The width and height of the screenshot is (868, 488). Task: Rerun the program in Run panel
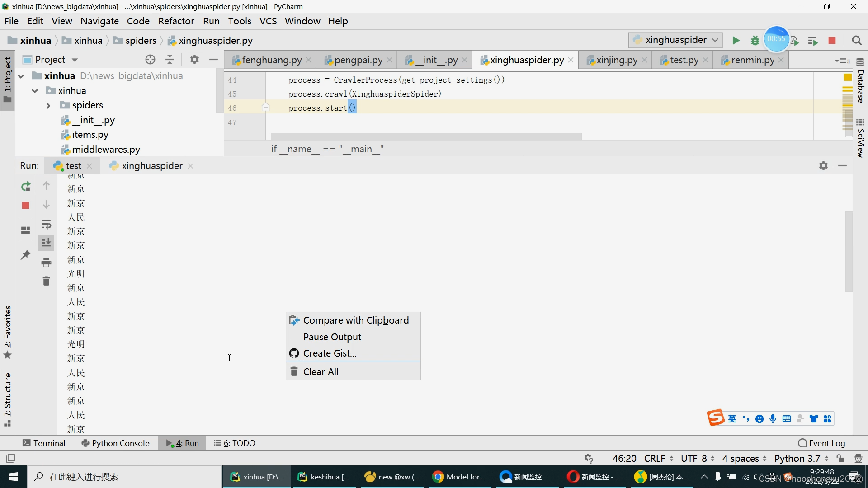point(26,186)
